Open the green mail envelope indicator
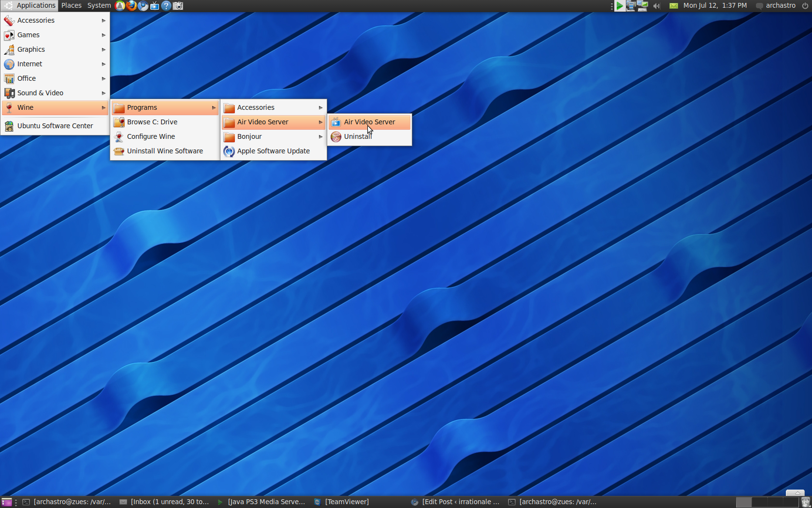The image size is (812, 508). pyautogui.click(x=673, y=6)
